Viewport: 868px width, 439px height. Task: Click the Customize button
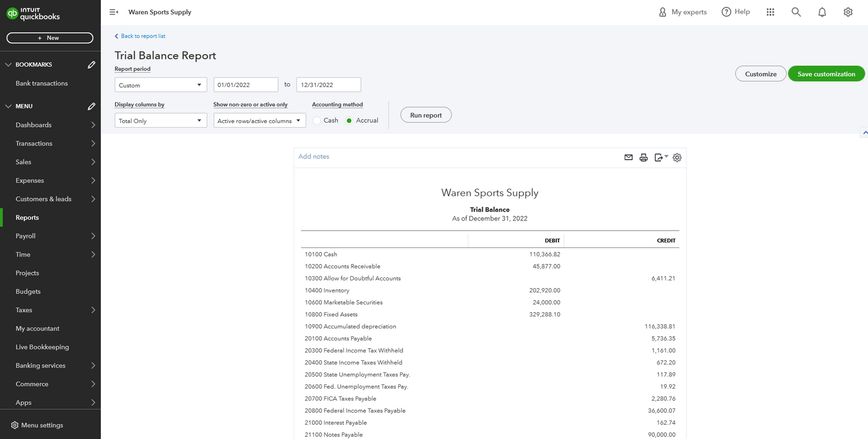(760, 74)
